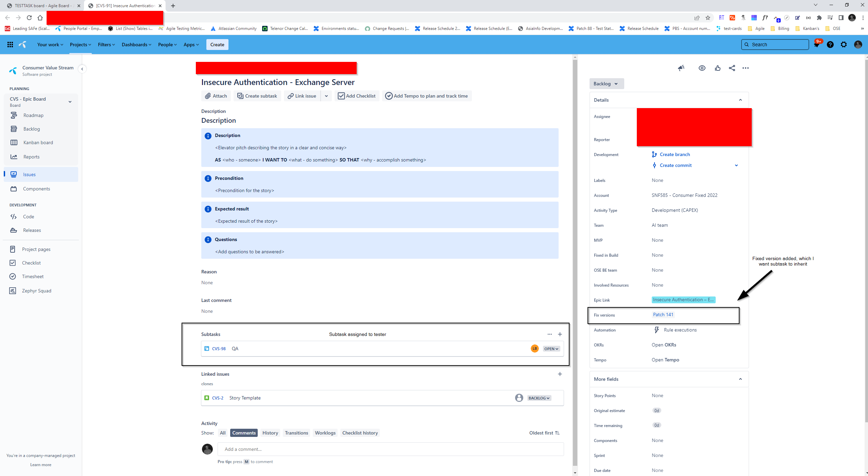The width and height of the screenshot is (868, 476).
Task: Click the Add a comment field
Action: click(x=391, y=449)
